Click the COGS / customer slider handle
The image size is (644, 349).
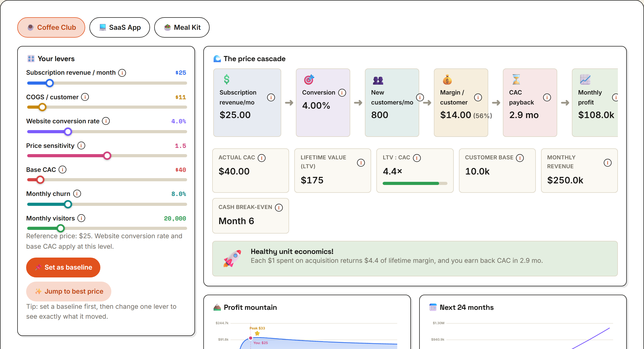click(x=42, y=107)
